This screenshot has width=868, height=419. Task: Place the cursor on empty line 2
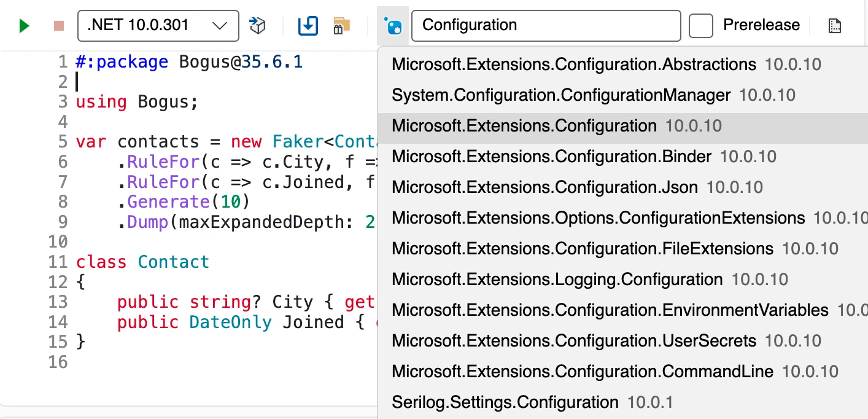pos(227,82)
